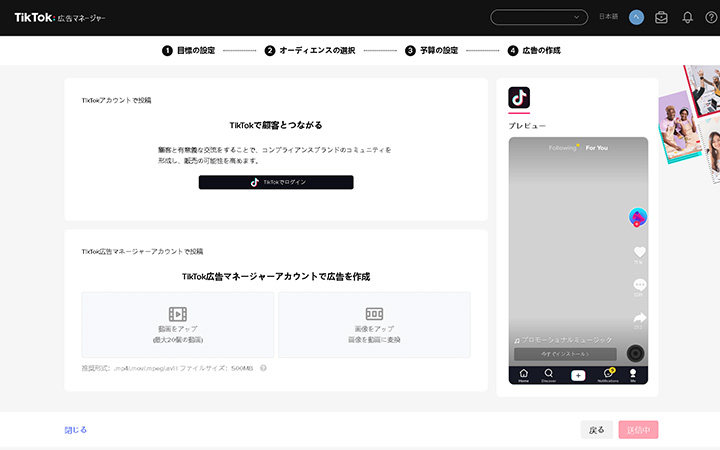The width and height of the screenshot is (720, 450).
Task: Switch to For You tab in preview
Action: [x=596, y=148]
